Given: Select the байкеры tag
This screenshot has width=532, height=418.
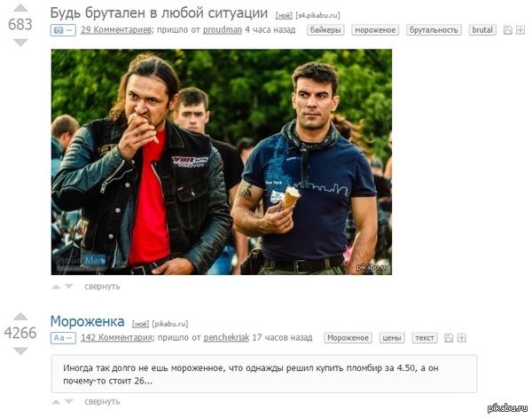Looking at the screenshot, I should pyautogui.click(x=325, y=30).
